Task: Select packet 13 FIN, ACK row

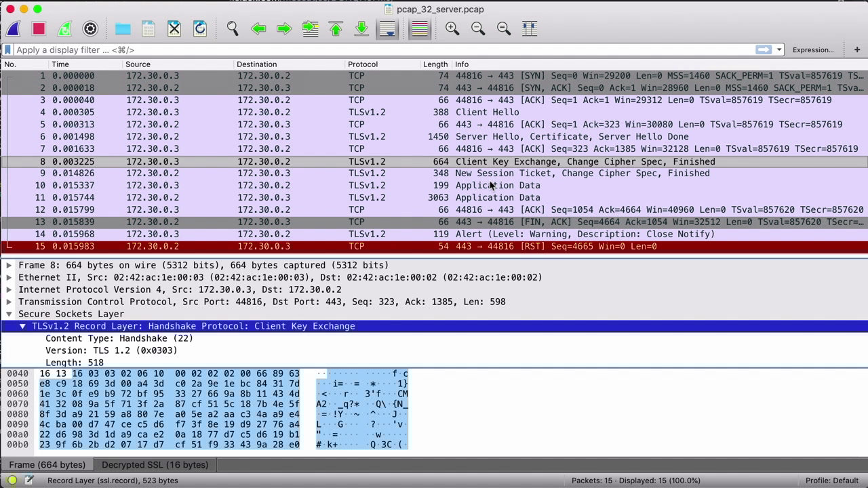Action: point(434,222)
